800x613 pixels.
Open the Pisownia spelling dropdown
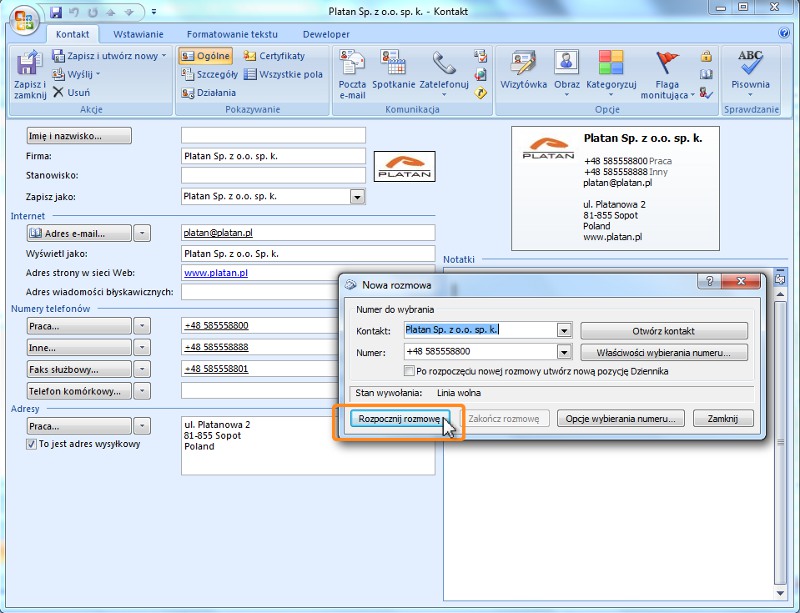(x=750, y=95)
